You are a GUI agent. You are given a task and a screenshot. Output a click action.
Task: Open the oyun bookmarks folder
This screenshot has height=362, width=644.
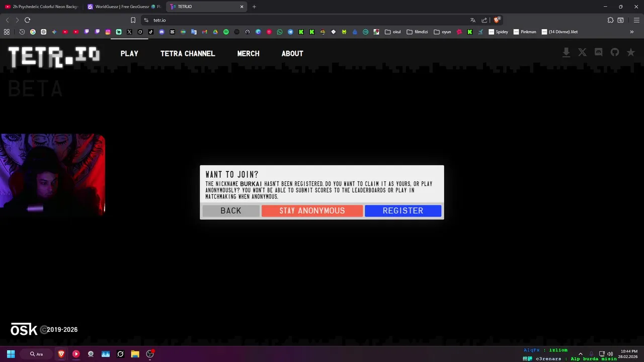pos(442,32)
